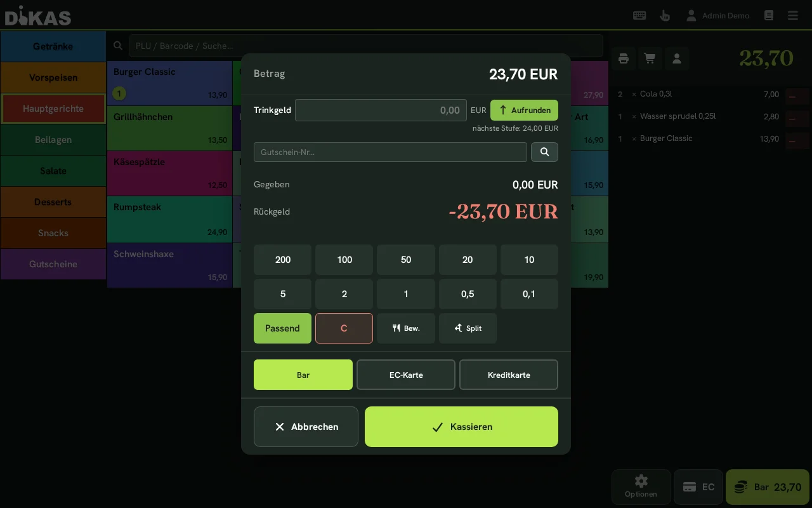Open Snacks category
This screenshot has height=508, width=812.
[x=53, y=233]
